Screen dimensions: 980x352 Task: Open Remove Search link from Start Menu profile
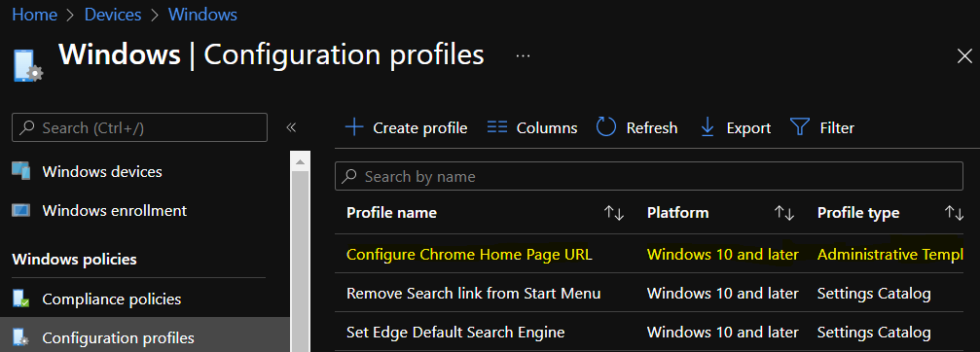(473, 293)
